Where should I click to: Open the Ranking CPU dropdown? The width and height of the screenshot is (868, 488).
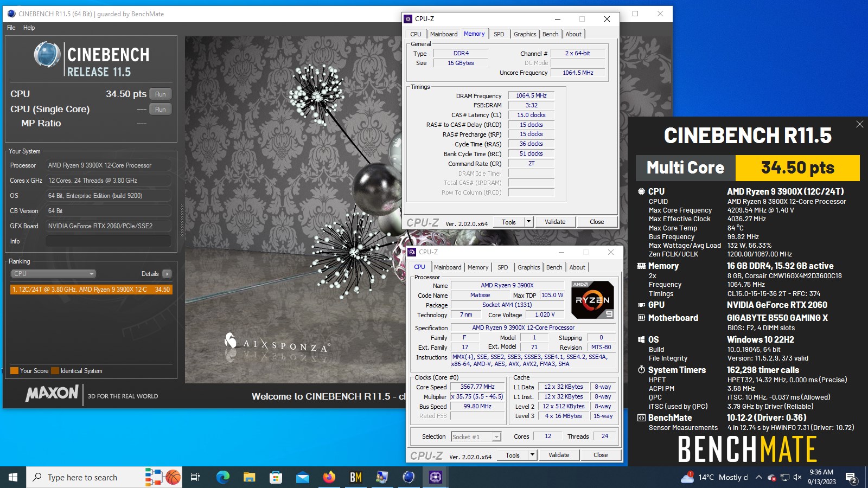tap(53, 274)
